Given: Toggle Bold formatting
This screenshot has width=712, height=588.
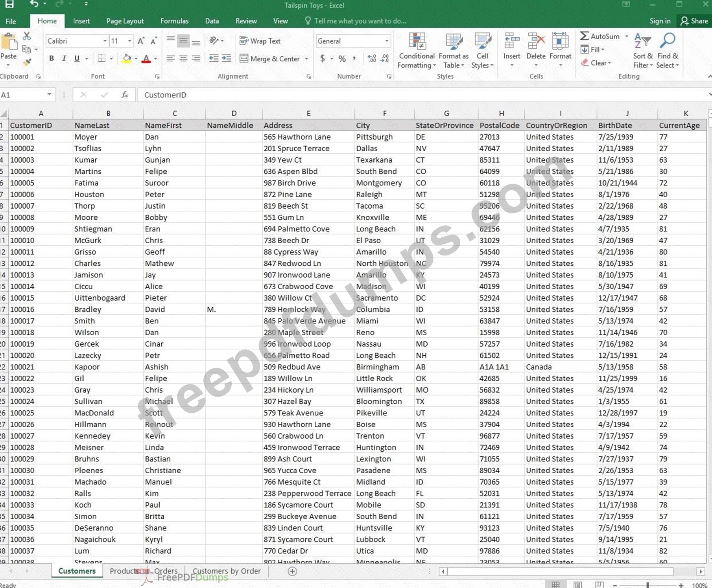Looking at the screenshot, I should (51, 59).
